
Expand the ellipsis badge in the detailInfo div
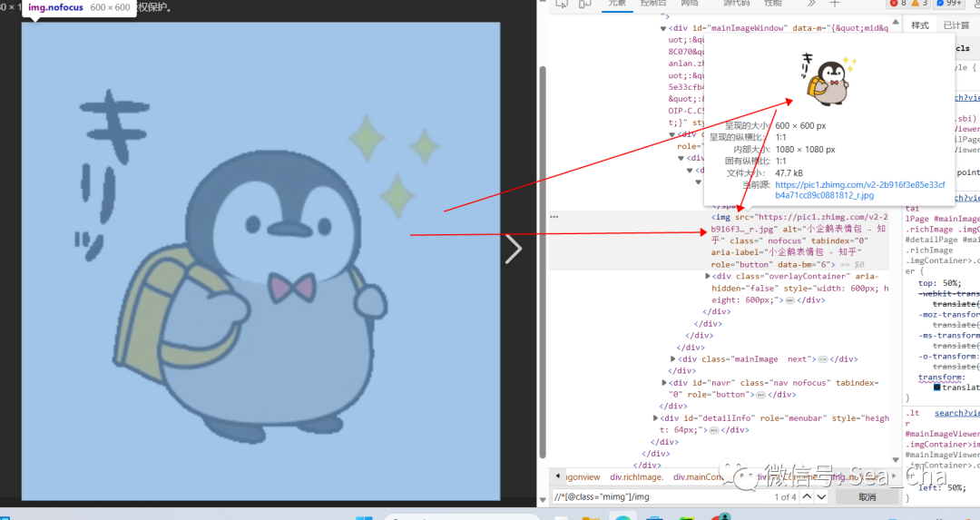coord(714,431)
